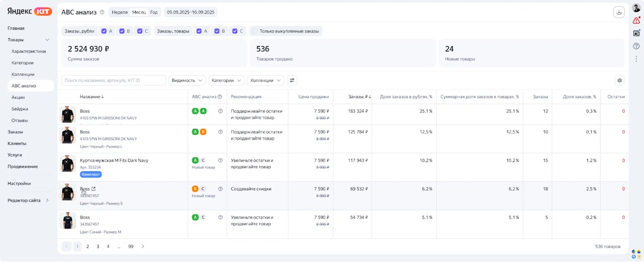Open the three-dot more menu in the right rail
The height and width of the screenshot is (262, 644).
point(636,59)
